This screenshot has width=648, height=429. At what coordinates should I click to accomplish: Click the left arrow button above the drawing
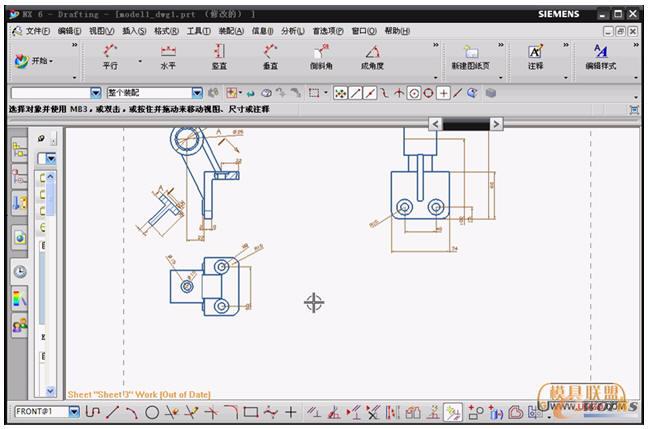[435, 124]
